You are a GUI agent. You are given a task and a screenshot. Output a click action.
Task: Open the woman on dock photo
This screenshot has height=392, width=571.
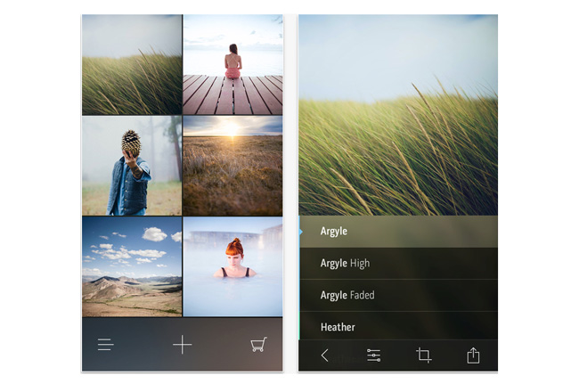[233, 64]
